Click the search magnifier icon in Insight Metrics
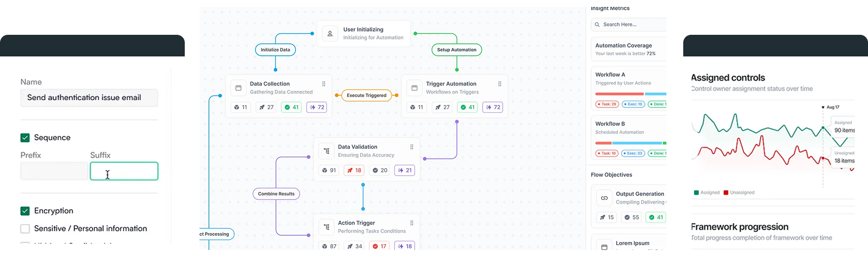Image resolution: width=868 pixels, height=260 pixels. point(597,25)
